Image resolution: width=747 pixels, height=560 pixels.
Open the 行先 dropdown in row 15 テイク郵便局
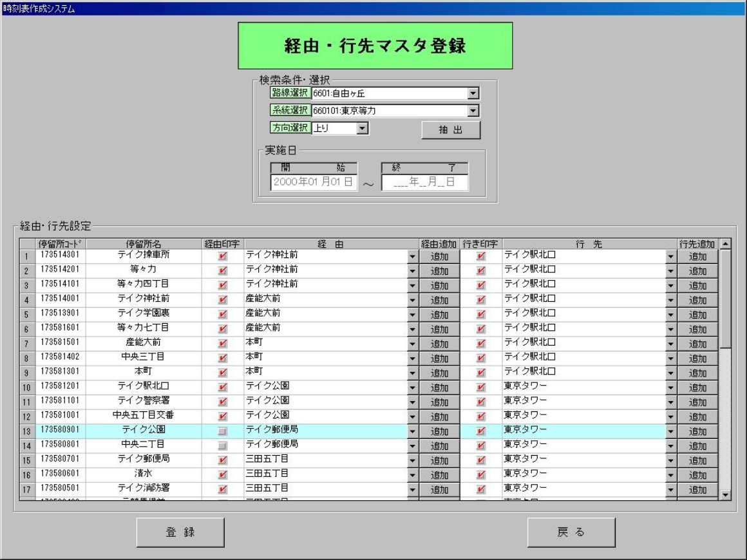coord(671,460)
